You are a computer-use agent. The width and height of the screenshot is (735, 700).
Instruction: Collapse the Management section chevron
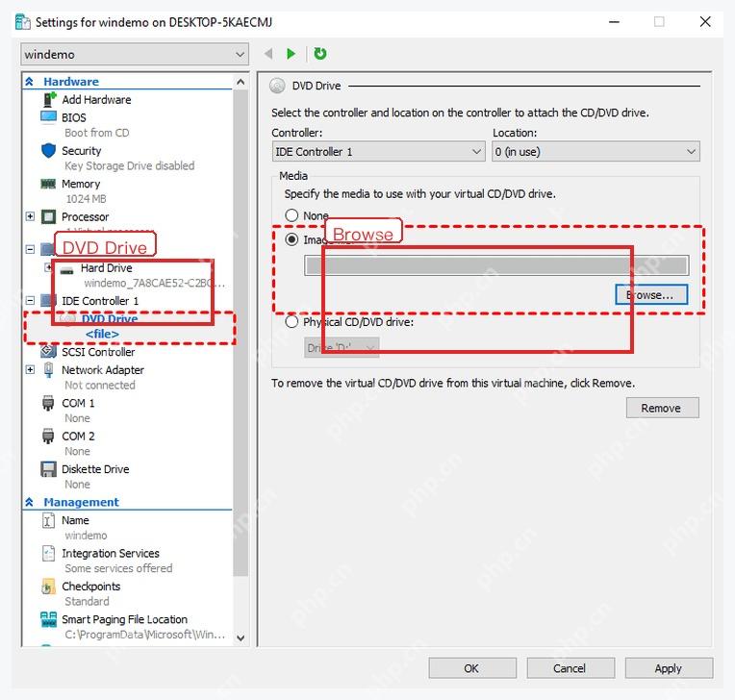point(30,502)
